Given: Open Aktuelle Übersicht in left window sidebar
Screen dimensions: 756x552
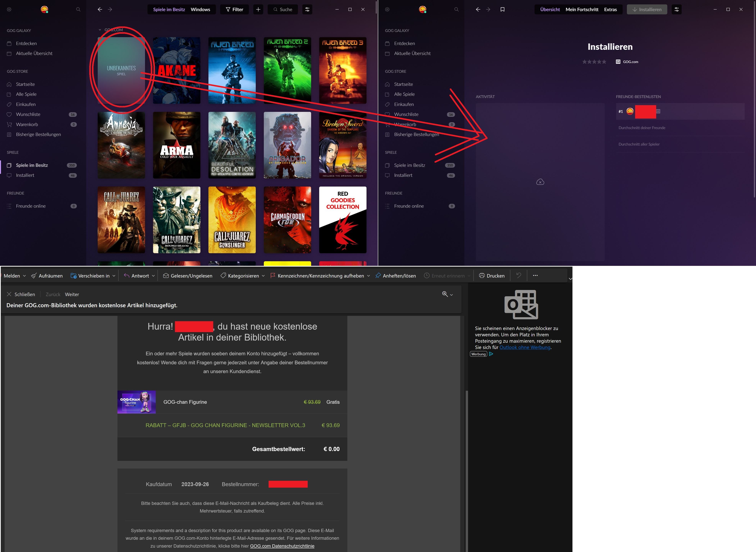Looking at the screenshot, I should coord(34,53).
